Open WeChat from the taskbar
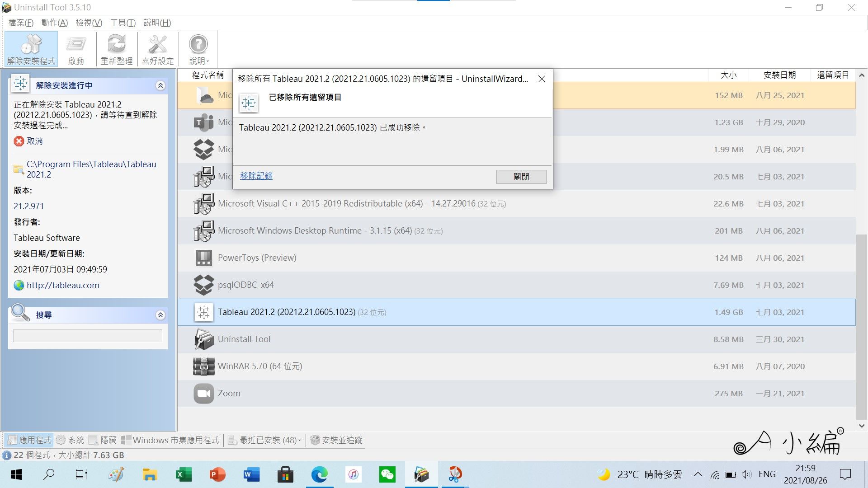Image resolution: width=868 pixels, height=488 pixels. (x=387, y=474)
